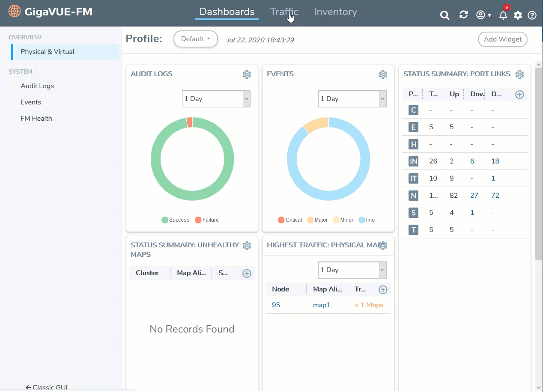The image size is (543, 392).
Task: Open Audit Logs widget settings gear
Action: point(247,74)
